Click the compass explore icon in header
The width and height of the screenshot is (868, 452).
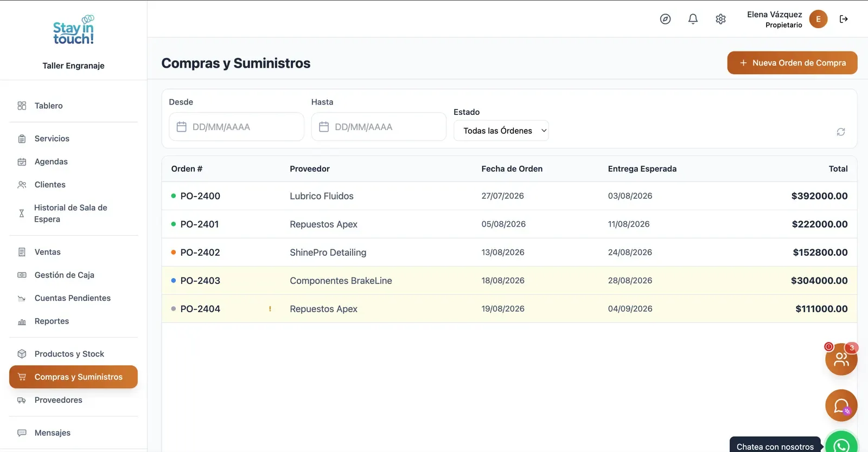point(665,19)
